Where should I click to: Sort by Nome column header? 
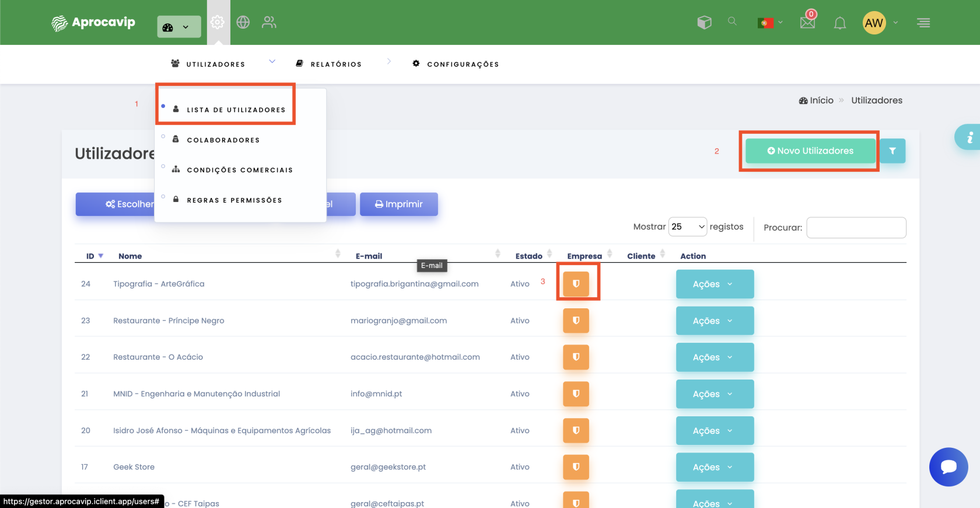[130, 256]
